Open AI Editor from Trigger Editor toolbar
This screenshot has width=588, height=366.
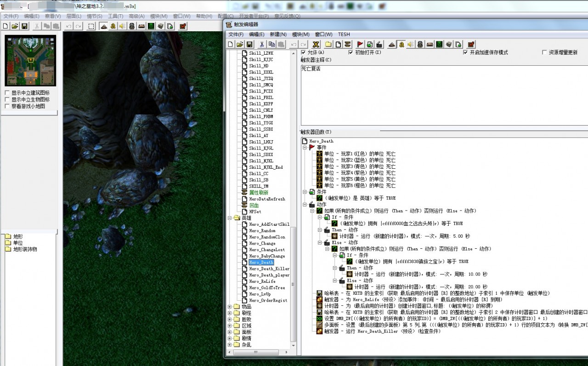click(x=440, y=44)
